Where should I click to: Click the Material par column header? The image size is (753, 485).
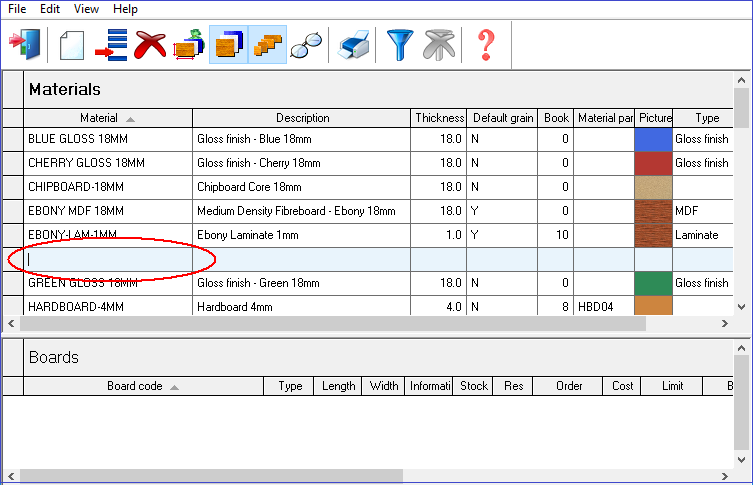tap(604, 118)
